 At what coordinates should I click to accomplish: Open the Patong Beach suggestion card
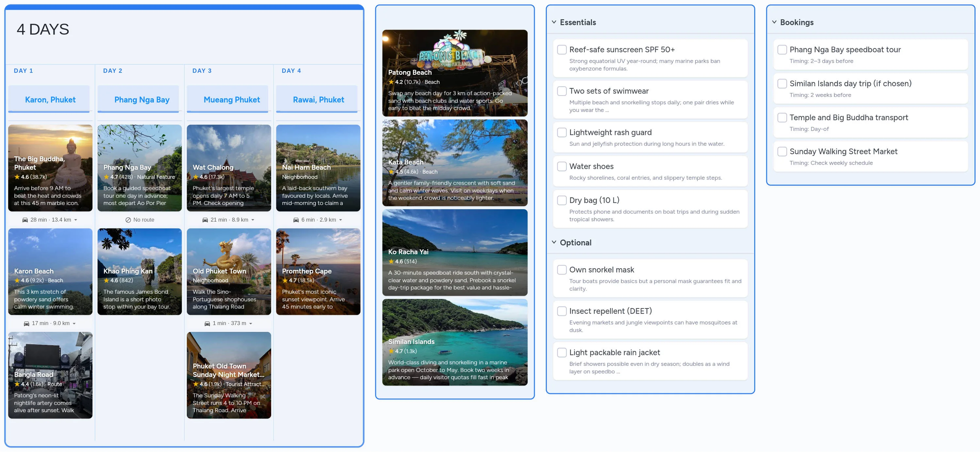pos(455,73)
